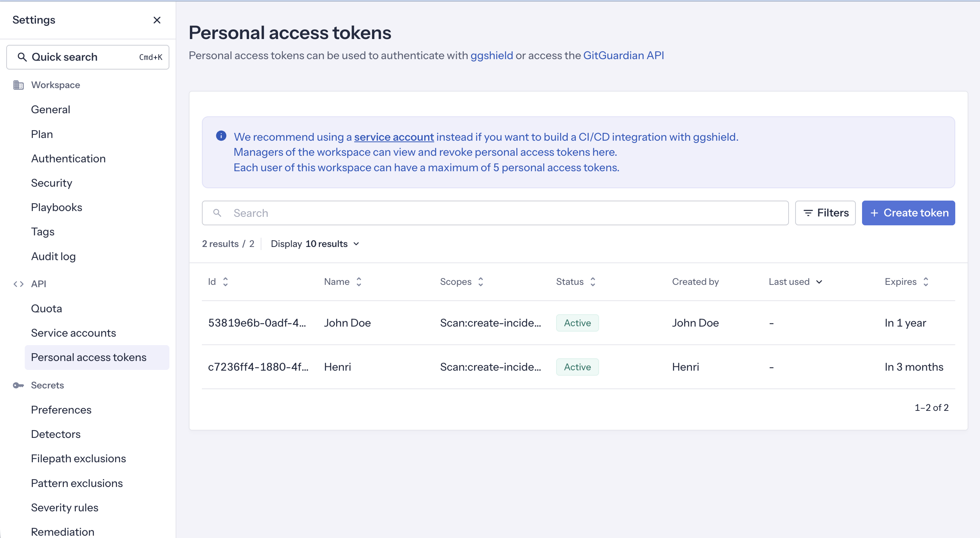980x538 pixels.
Task: Click the plus icon on Create token button
Action: [875, 213]
